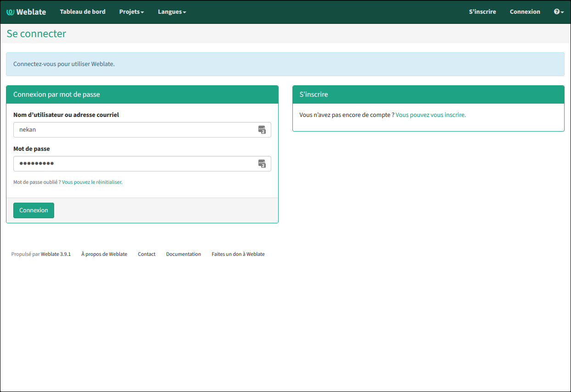Click the Weblate logo icon

(x=11, y=12)
